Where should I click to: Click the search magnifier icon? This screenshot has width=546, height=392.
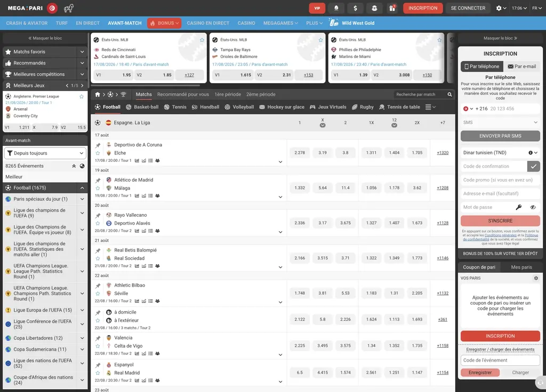click(449, 94)
